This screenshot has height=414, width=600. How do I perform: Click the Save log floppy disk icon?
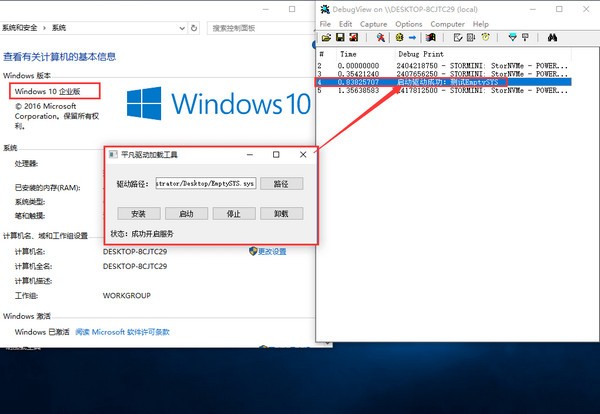[x=340, y=37]
